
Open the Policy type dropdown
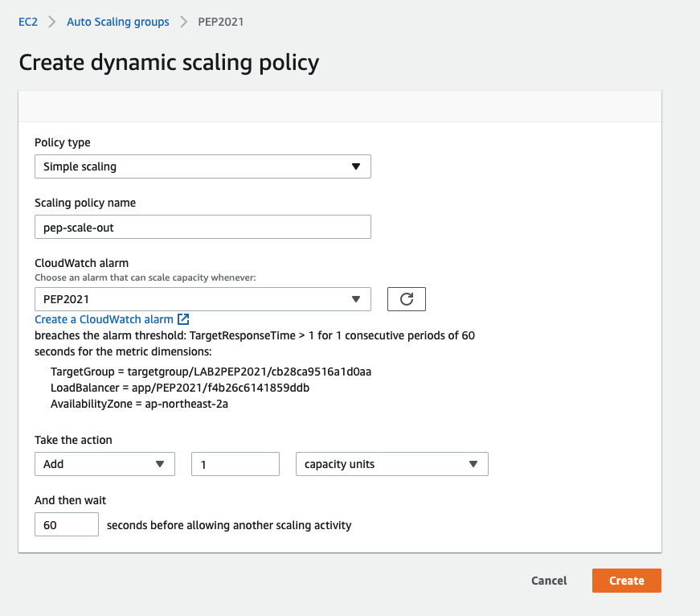point(203,166)
